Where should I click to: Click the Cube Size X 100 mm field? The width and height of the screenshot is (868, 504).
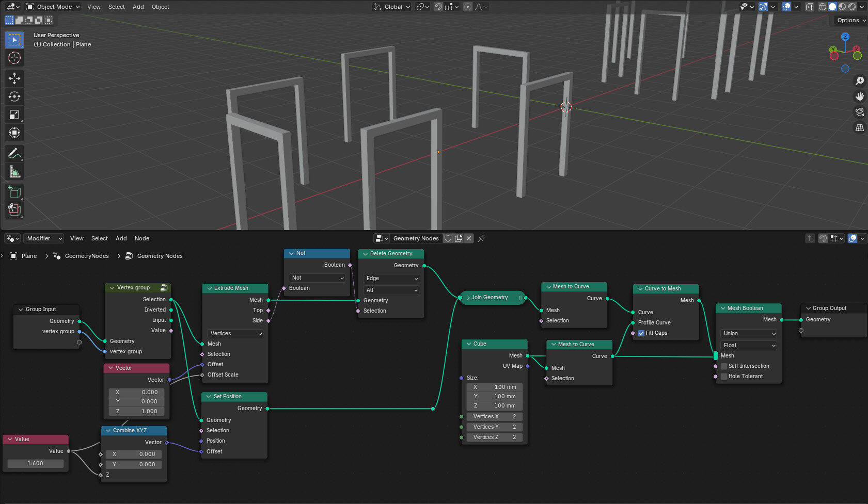[495, 387]
